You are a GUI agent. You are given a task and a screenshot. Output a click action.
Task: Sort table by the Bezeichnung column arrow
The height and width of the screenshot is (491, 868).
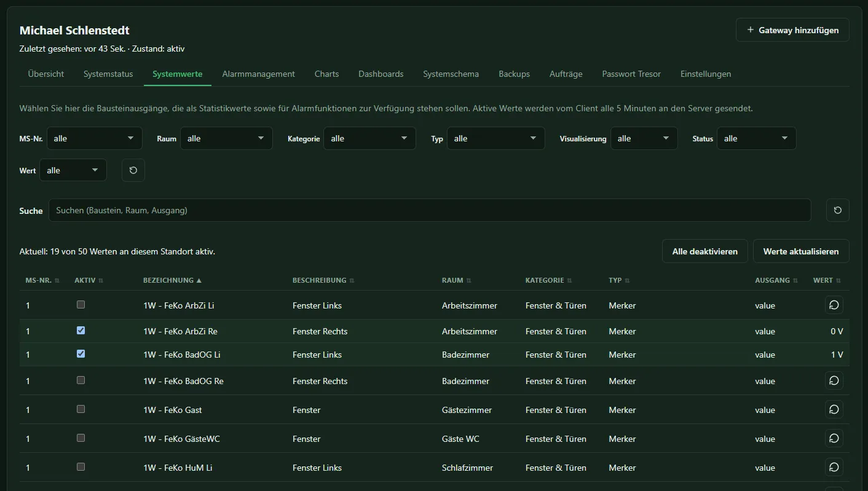[199, 280]
